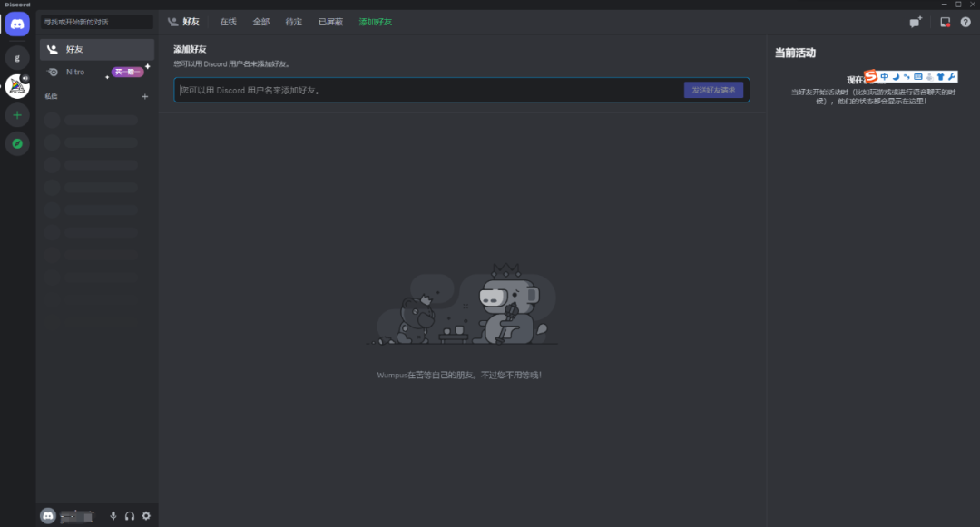This screenshot has height=527, width=980.
Task: Toggle the IME moon half-width icon
Action: tap(896, 77)
